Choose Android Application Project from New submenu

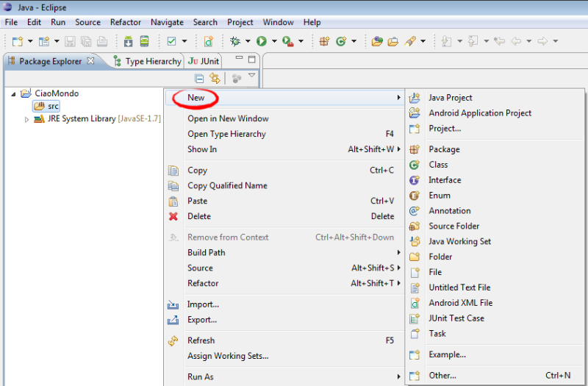pos(480,113)
